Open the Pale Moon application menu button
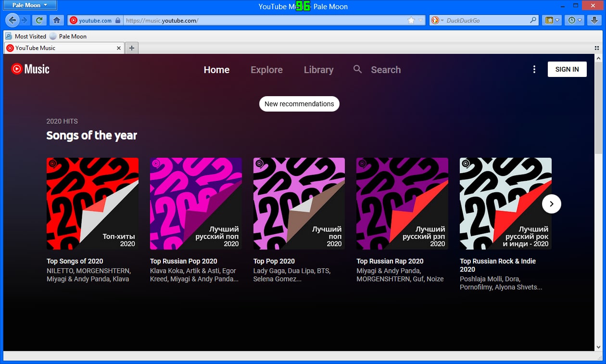This screenshot has width=606, height=364. point(30,5)
